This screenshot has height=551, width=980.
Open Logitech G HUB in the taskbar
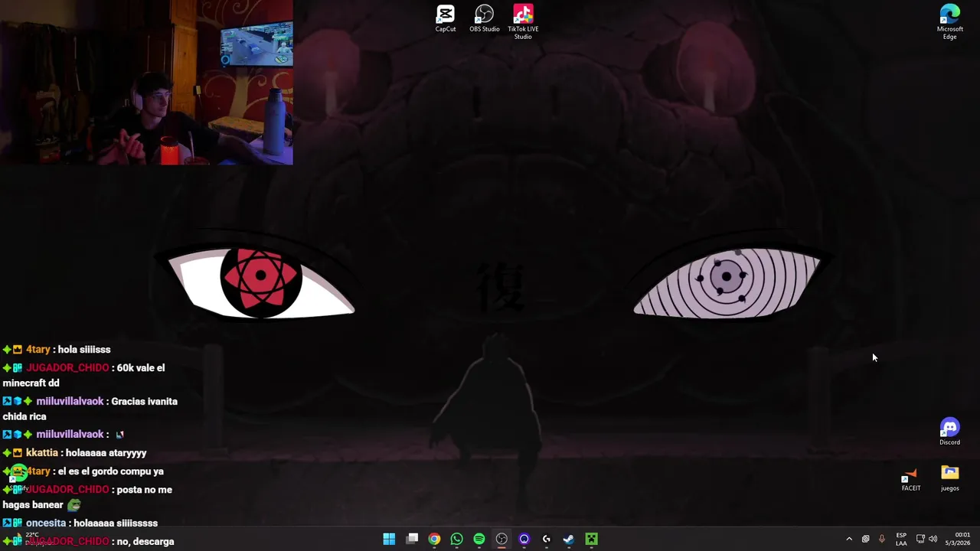[x=547, y=540]
